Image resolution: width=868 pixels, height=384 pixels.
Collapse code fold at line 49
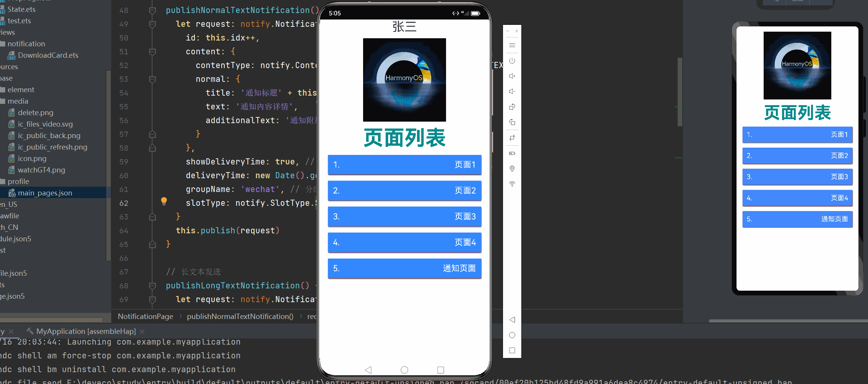point(152,24)
